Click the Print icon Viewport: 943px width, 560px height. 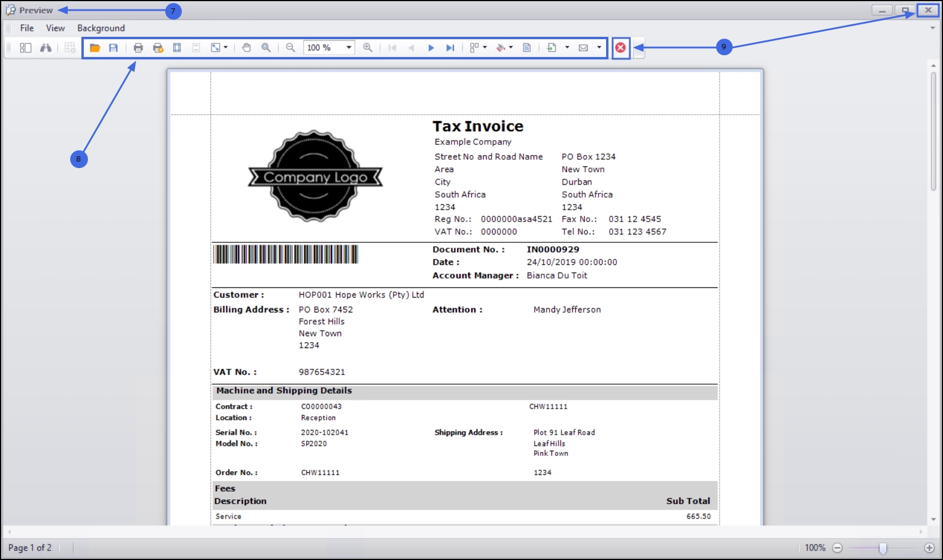pyautogui.click(x=138, y=48)
